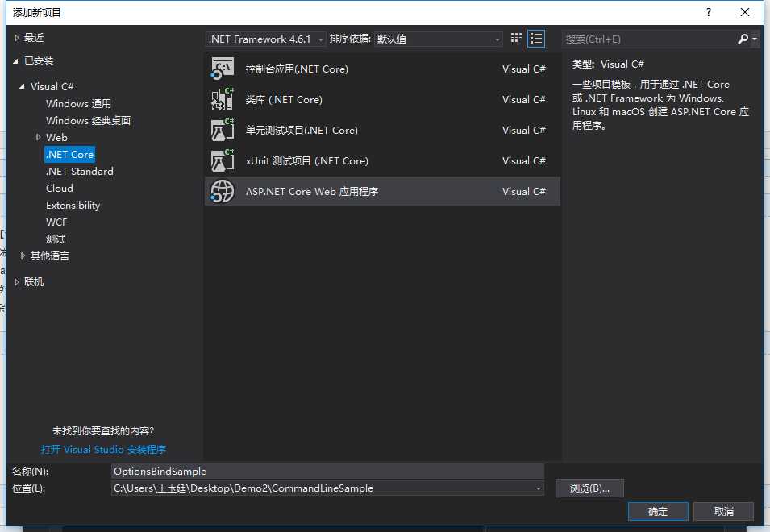Open the .NET Framework 4.6.1 version dropdown

265,39
